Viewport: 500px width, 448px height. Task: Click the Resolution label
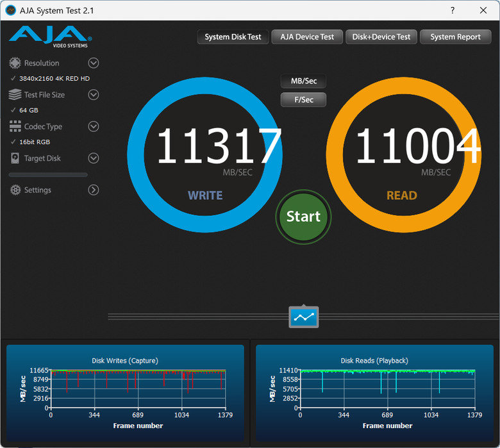pos(42,63)
